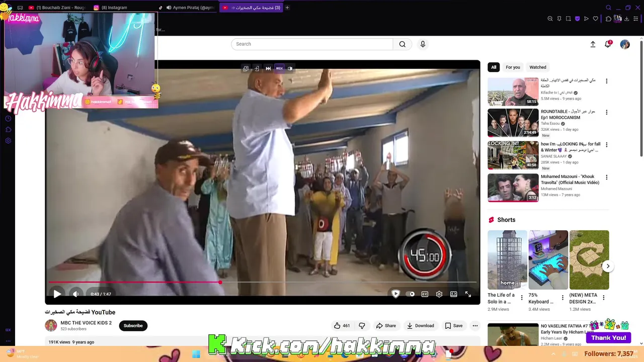Open a new browser tab
Image resolution: width=644 pixels, height=362 pixels.
[x=287, y=8]
